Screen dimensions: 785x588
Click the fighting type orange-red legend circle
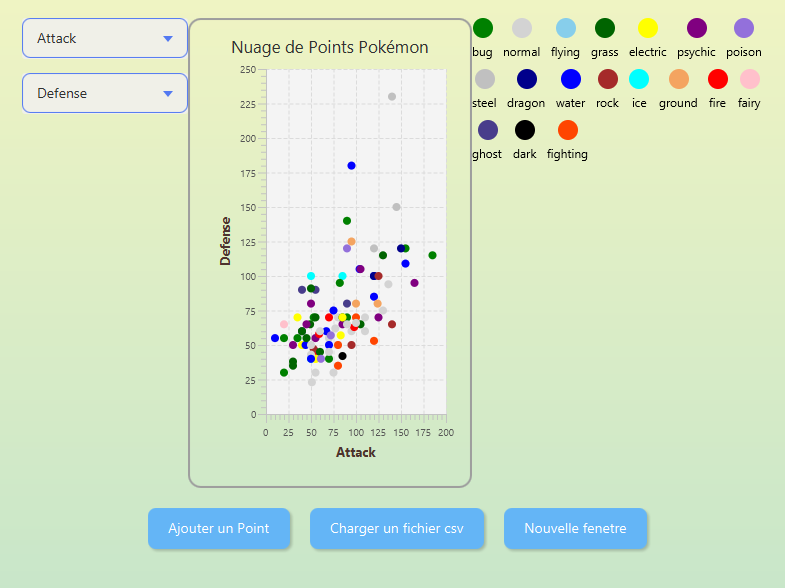tap(568, 130)
